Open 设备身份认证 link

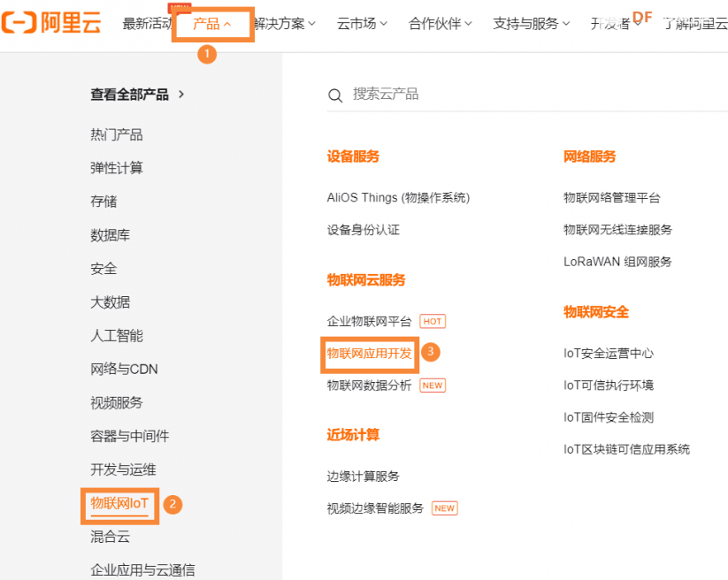tap(363, 230)
